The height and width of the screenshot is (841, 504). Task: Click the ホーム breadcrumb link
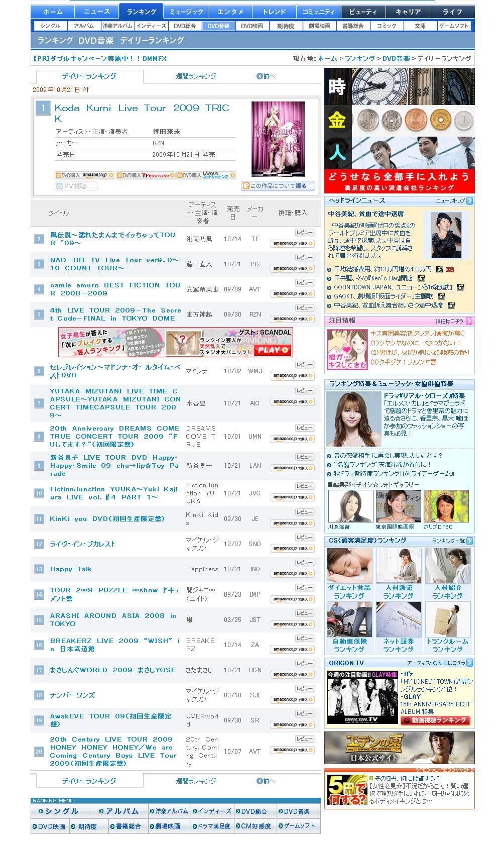click(x=328, y=59)
